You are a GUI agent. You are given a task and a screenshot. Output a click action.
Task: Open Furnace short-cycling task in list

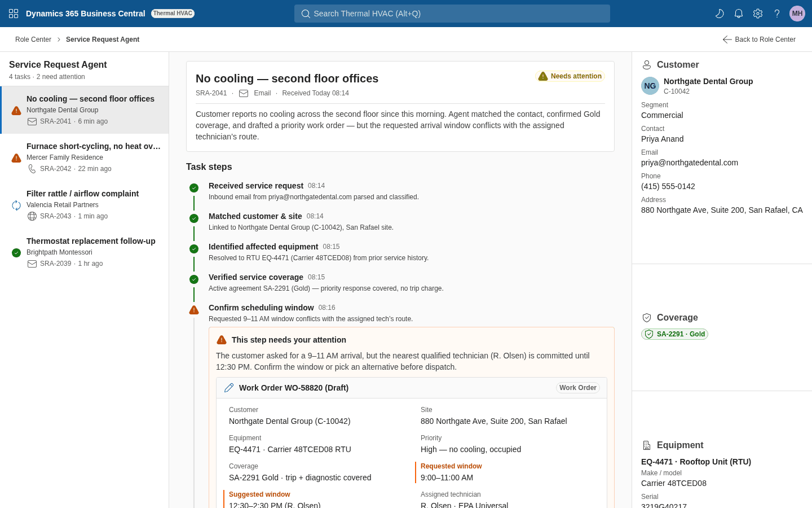[x=85, y=157]
